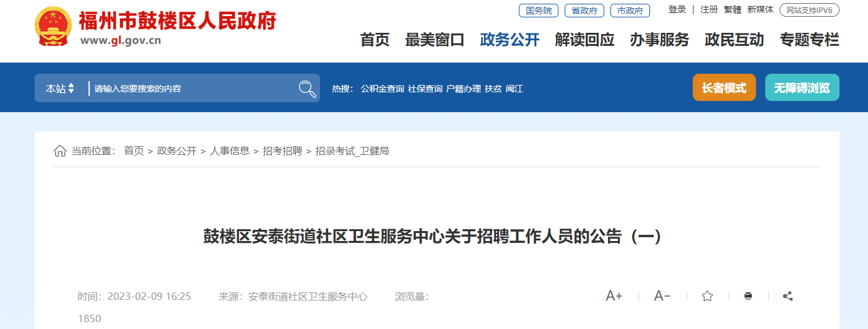Select hot search term 公积金查询
The height and width of the screenshot is (329, 868).
tap(383, 89)
